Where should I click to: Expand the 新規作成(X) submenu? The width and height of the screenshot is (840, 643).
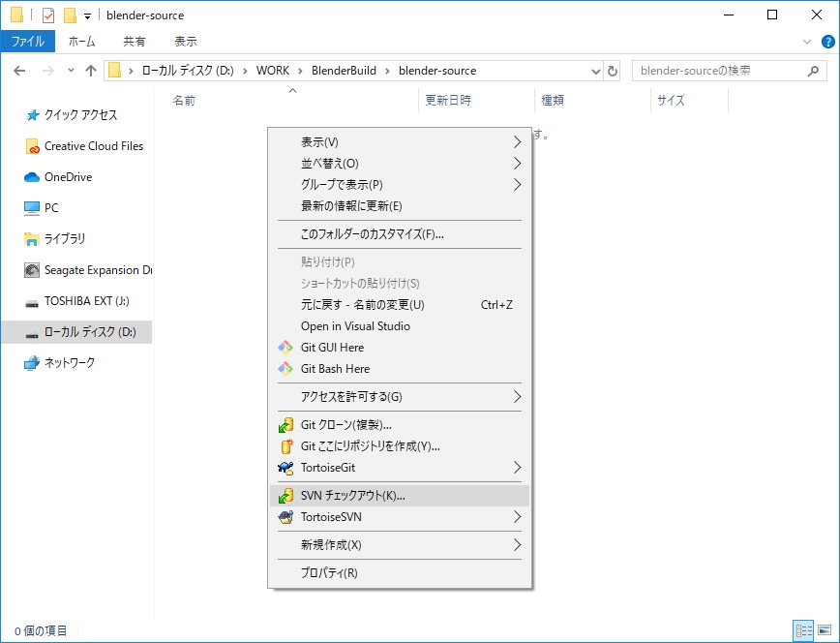[517, 545]
